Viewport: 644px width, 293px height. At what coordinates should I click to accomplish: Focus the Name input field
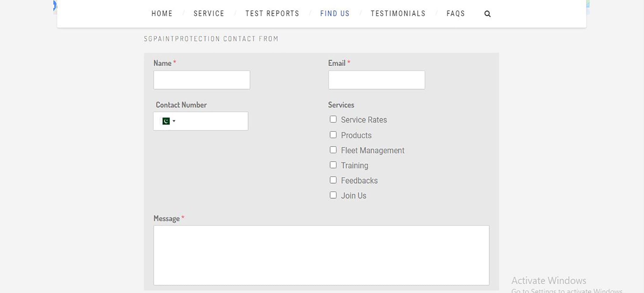pyautogui.click(x=202, y=80)
